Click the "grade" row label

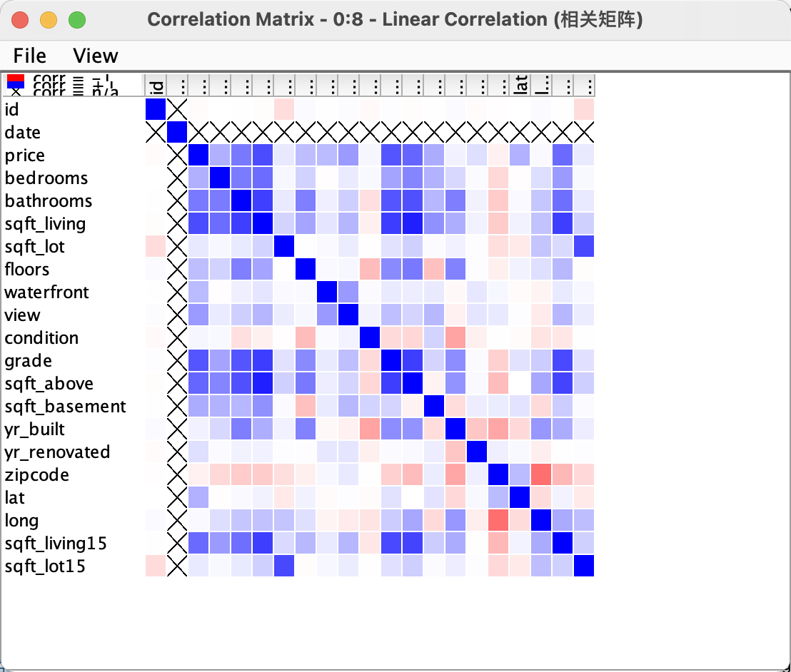point(29,361)
